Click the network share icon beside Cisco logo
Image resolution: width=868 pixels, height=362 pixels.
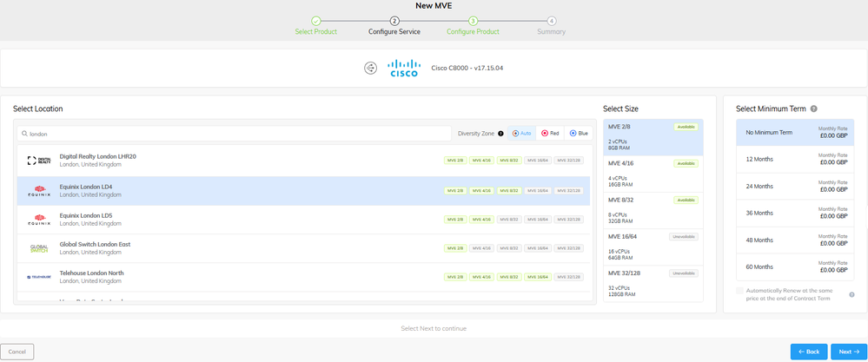coord(370,68)
